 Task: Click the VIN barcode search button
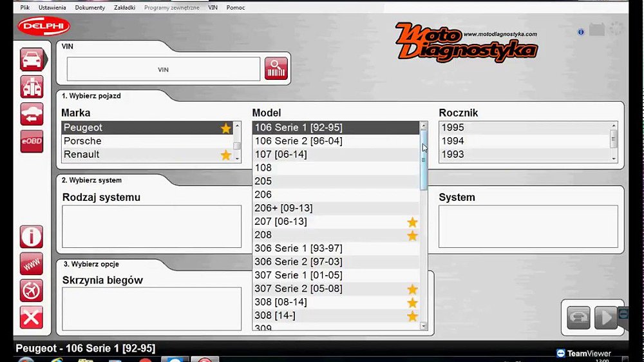[x=276, y=69]
